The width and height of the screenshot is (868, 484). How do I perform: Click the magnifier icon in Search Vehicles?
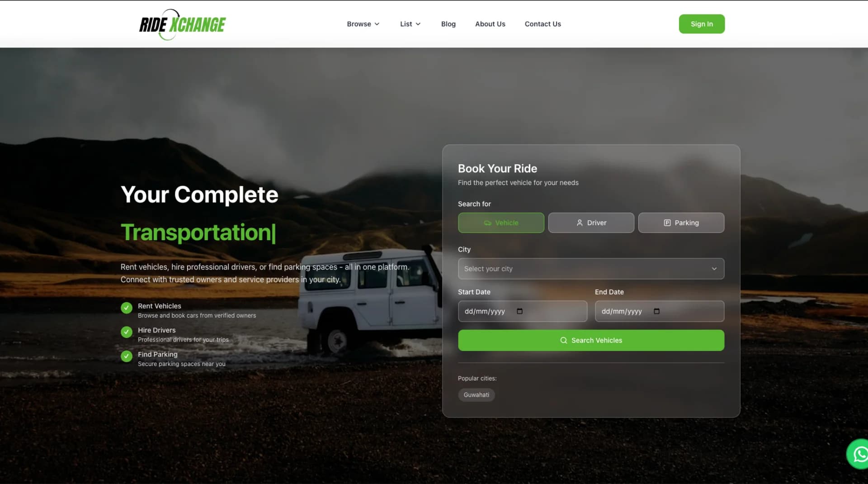point(563,340)
